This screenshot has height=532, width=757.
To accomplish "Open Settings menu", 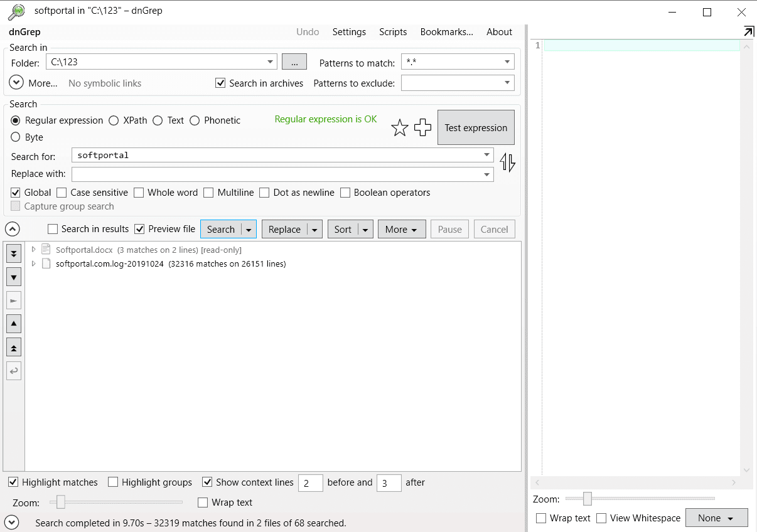I will (349, 32).
